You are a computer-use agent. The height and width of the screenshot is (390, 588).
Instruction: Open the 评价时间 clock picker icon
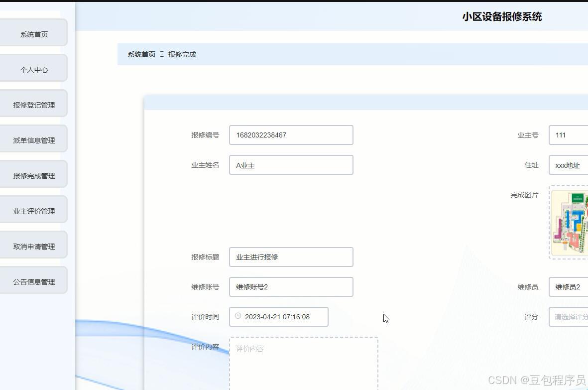point(237,316)
